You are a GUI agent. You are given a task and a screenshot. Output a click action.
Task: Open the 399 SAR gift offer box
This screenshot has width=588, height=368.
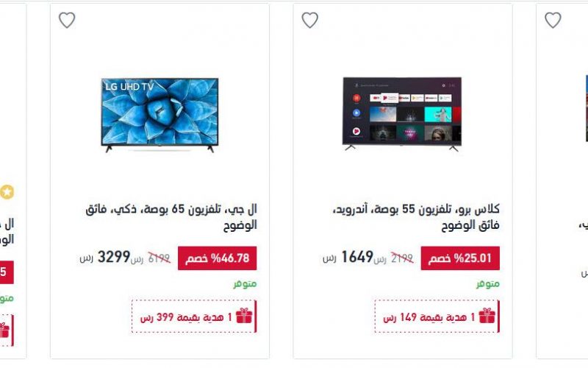click(194, 316)
